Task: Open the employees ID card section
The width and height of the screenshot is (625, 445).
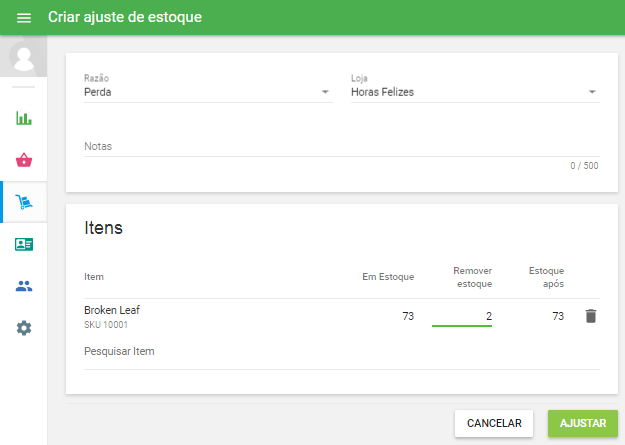Action: coord(24,244)
